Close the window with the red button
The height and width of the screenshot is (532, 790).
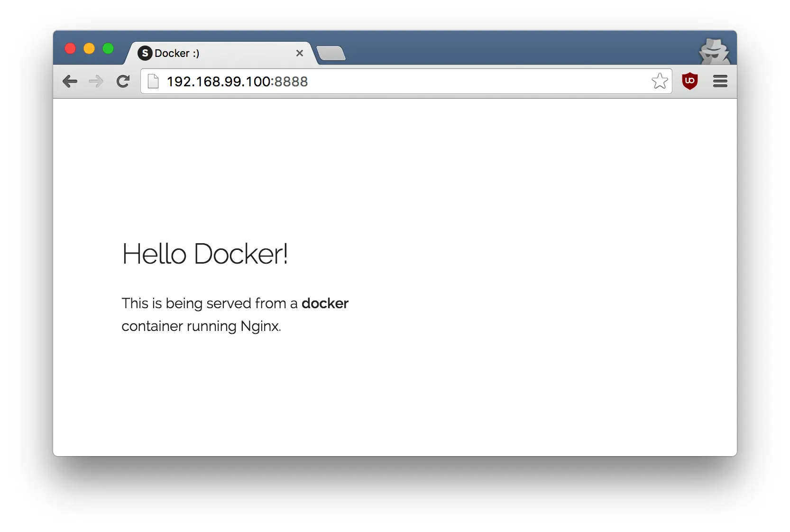[70, 48]
